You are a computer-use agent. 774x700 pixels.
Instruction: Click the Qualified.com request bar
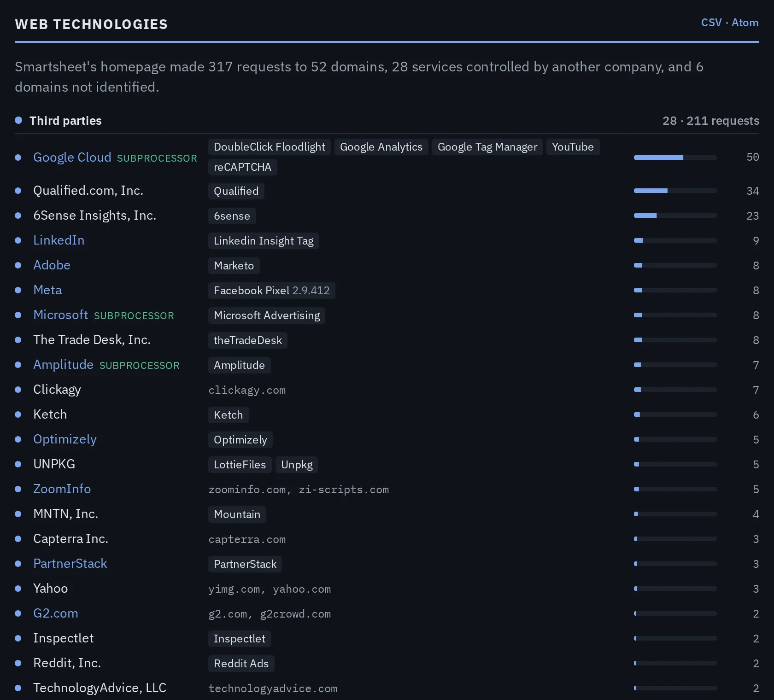675,191
